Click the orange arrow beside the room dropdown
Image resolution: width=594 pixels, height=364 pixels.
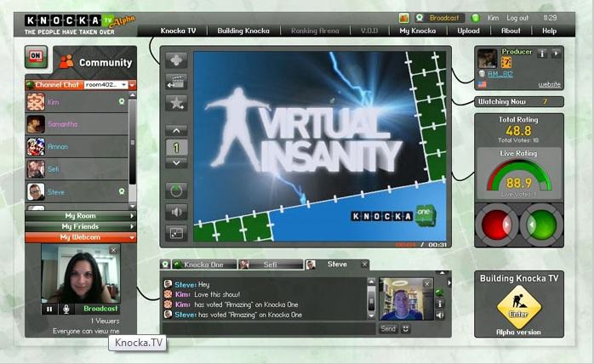coord(132,85)
